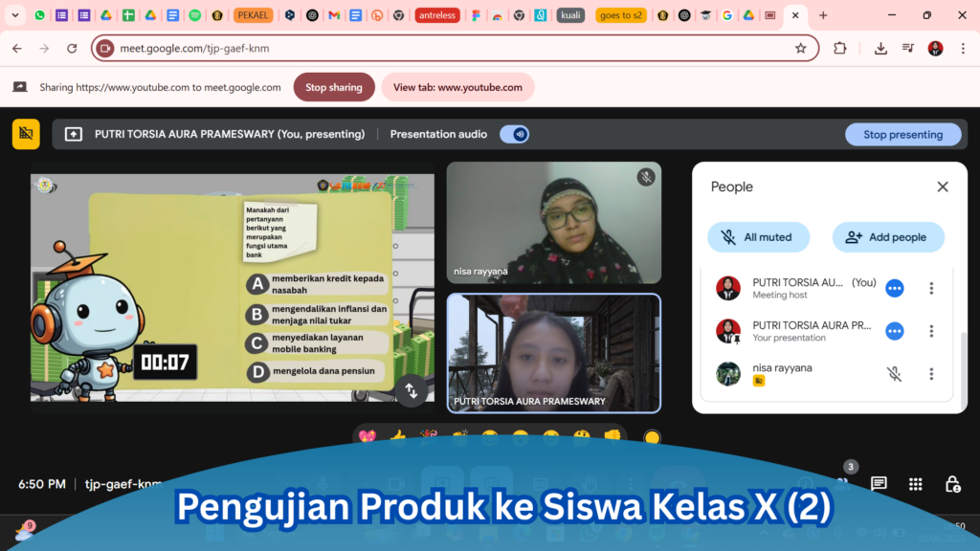
Task: Close the People side panel
Action: coord(943,187)
